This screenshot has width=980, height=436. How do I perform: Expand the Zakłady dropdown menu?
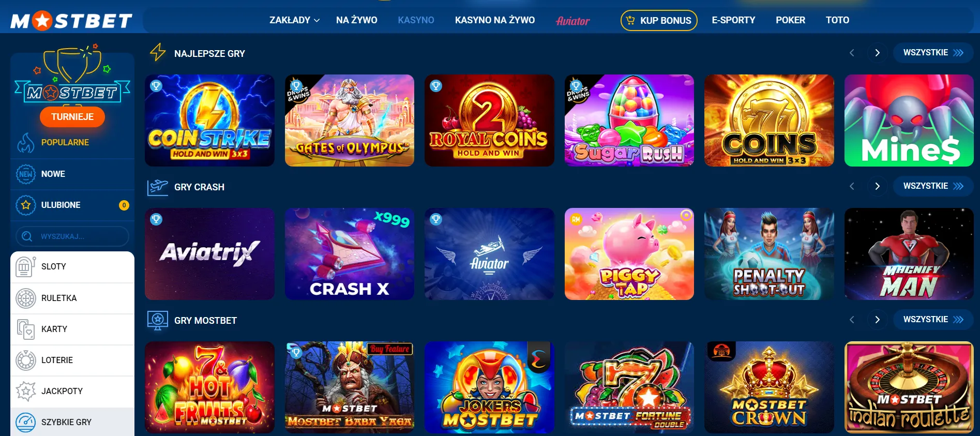[x=294, y=20]
